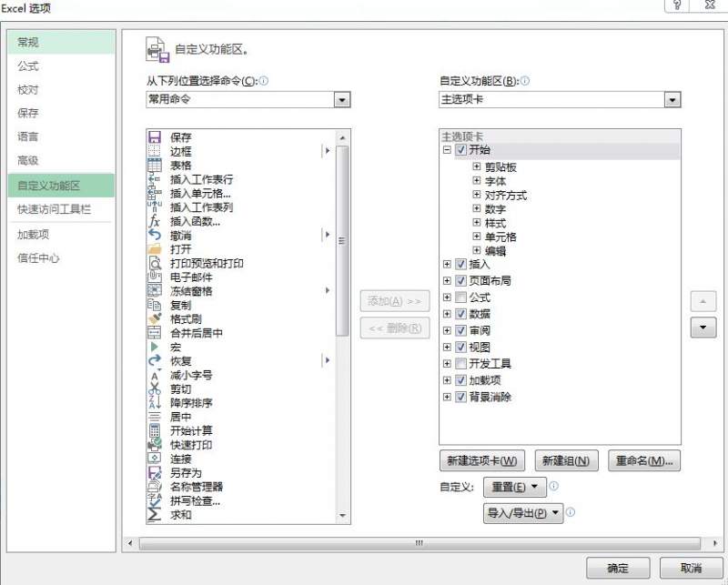
Task: Select the 降序排序 icon
Action: point(154,402)
